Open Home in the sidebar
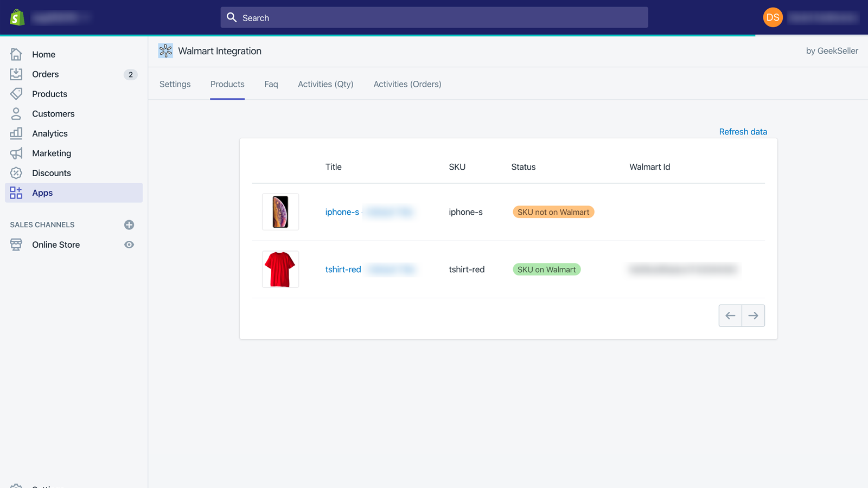The width and height of the screenshot is (868, 488). coord(43,54)
